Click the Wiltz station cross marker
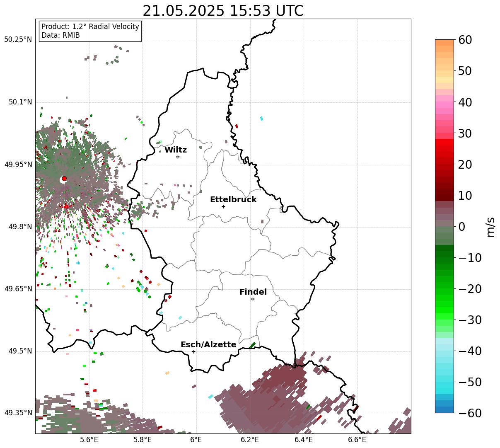Viewport: 500px width, 448px height. 178,157
